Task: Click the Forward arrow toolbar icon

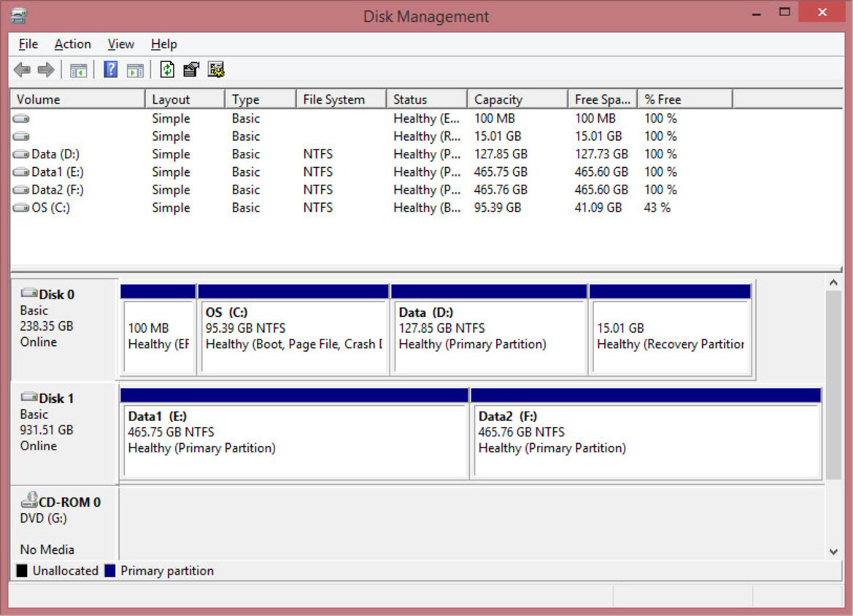Action: pos(46,69)
